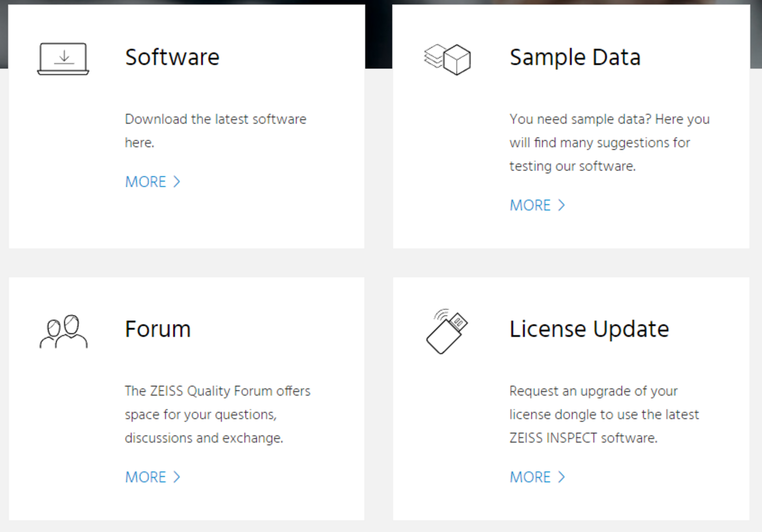
Task: Click the ZEISS Quality Forum description text
Action: [217, 414]
